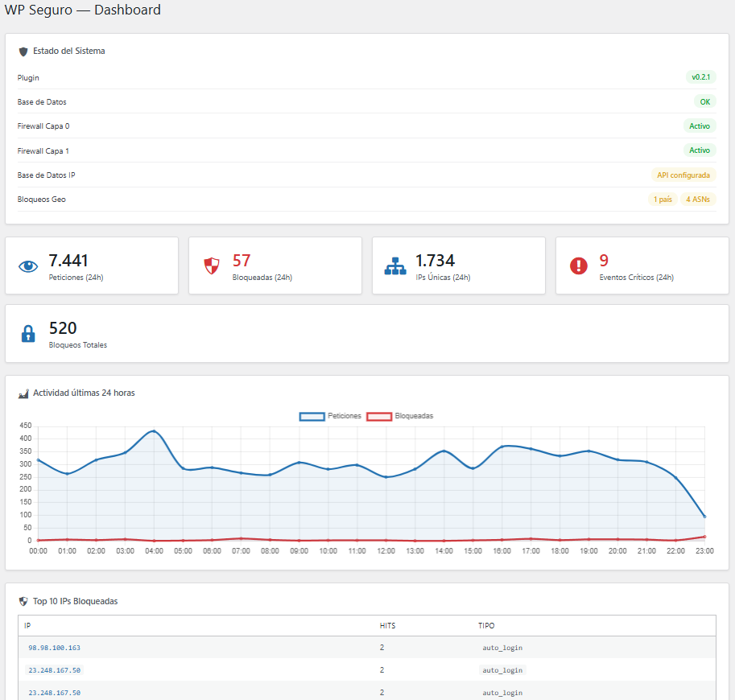Click the red exclamation icon for Eventos Críticos
This screenshot has width=735, height=700.
pyautogui.click(x=579, y=266)
